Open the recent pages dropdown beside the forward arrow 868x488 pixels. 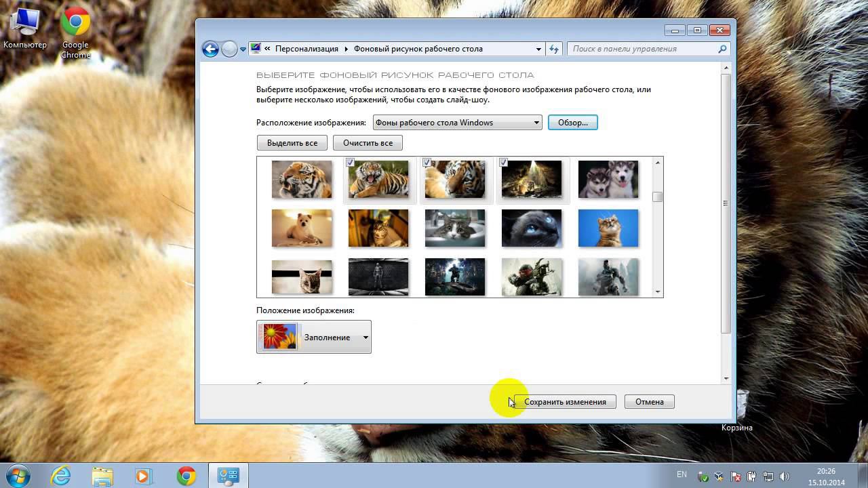click(x=243, y=49)
